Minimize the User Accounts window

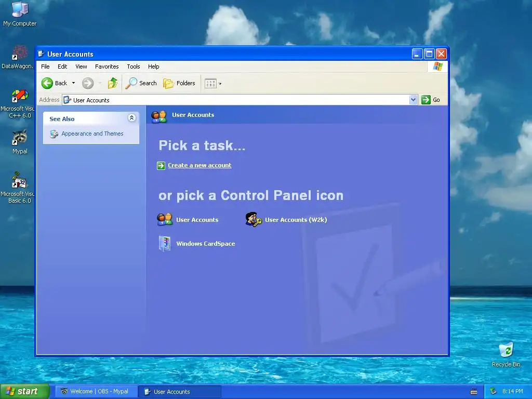417,54
